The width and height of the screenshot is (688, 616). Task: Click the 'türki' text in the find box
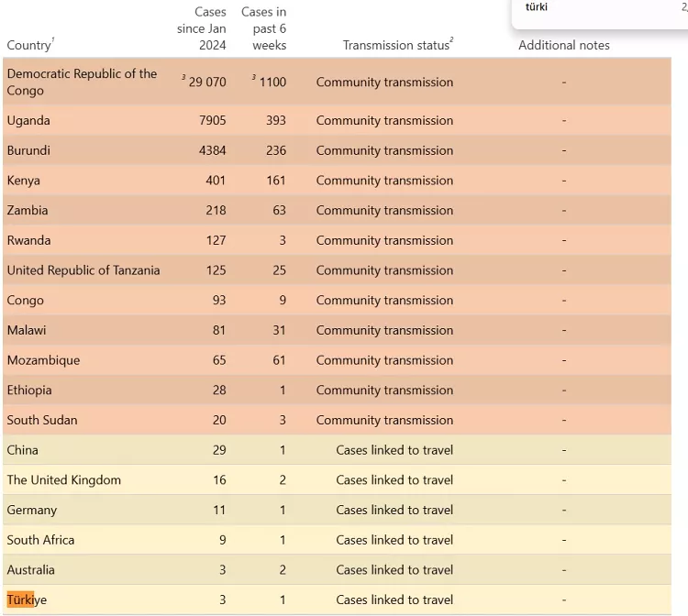click(537, 7)
